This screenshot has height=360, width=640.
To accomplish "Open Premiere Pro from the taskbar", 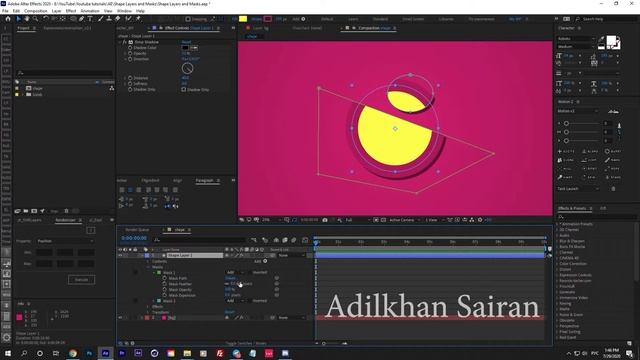I will point(122,353).
